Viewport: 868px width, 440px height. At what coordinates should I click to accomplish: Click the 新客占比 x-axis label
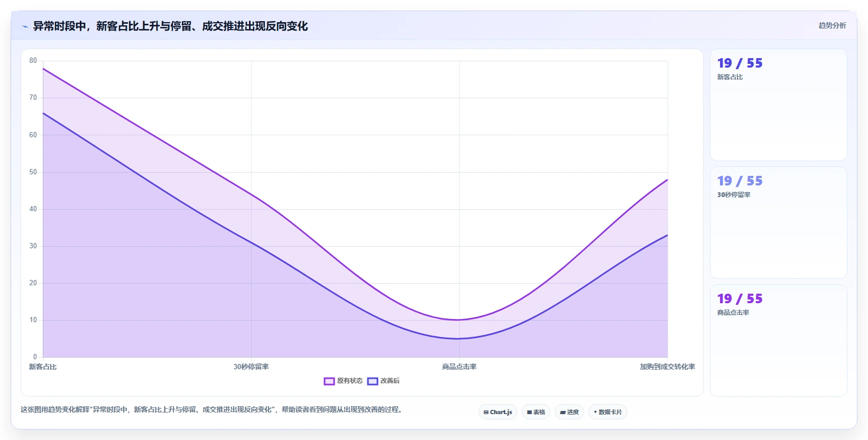43,367
